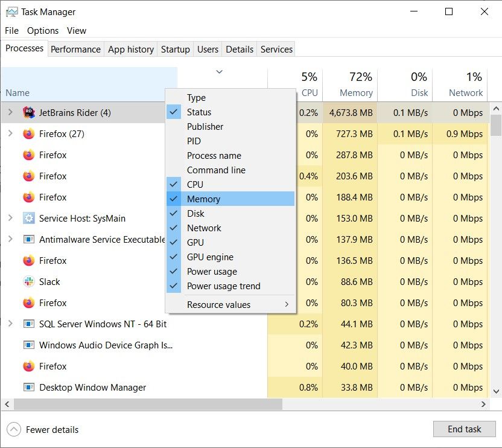Click the Desktop Window Manager icon
The height and width of the screenshot is (448, 502).
tap(28, 387)
